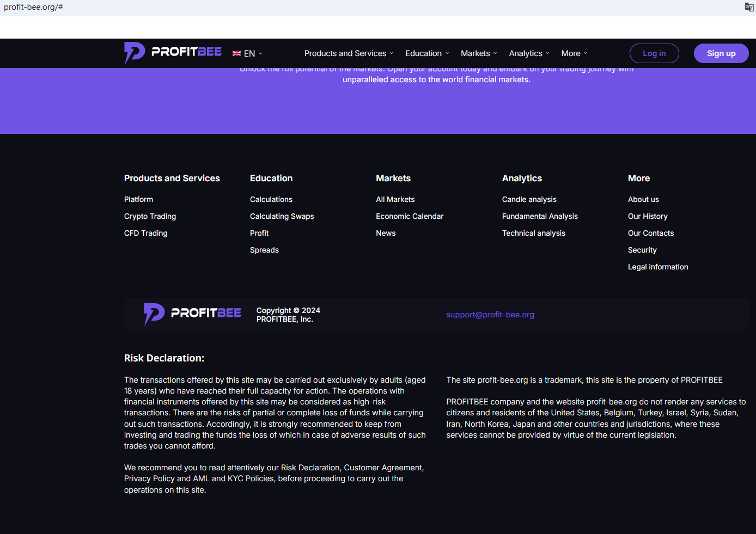Click the More footer heading

tap(639, 178)
